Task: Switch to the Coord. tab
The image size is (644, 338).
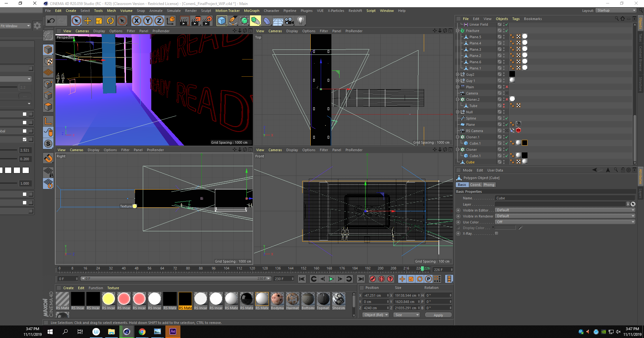Action: coord(475,185)
